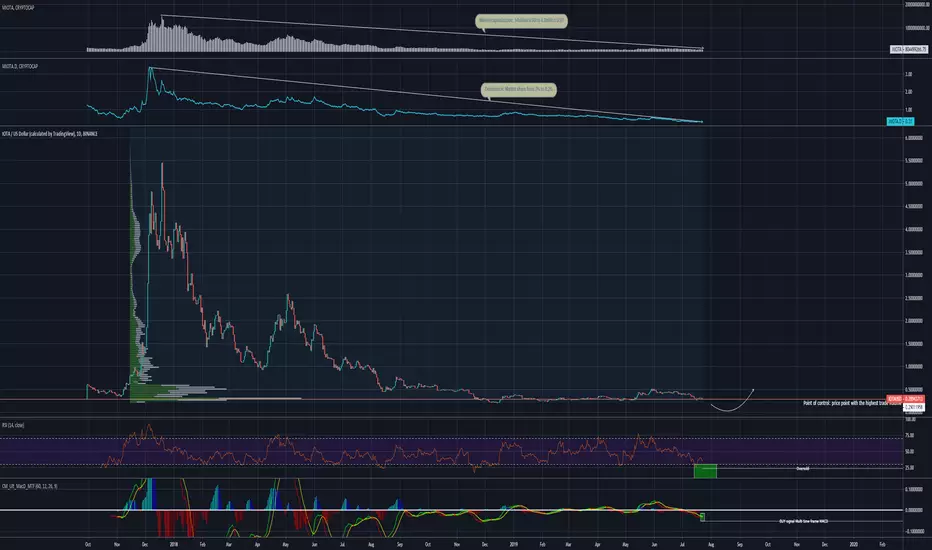Click the Oversold label on the RSI pane

tap(802, 469)
